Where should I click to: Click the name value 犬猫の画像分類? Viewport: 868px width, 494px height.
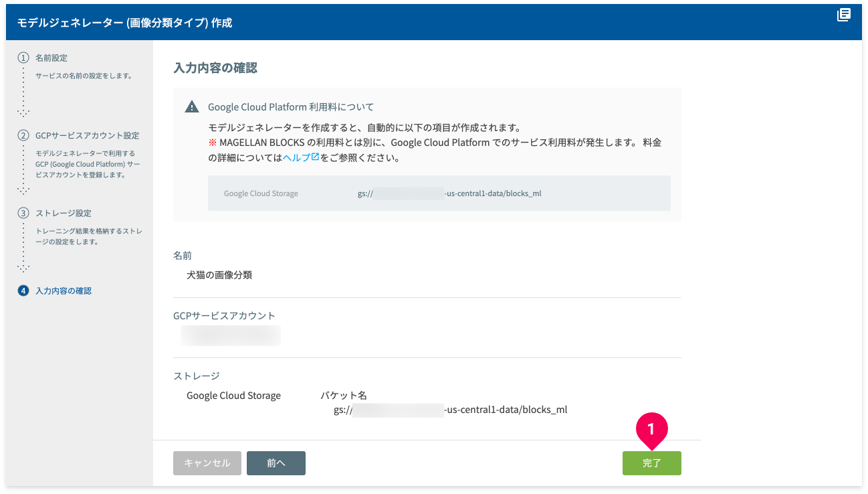(219, 275)
